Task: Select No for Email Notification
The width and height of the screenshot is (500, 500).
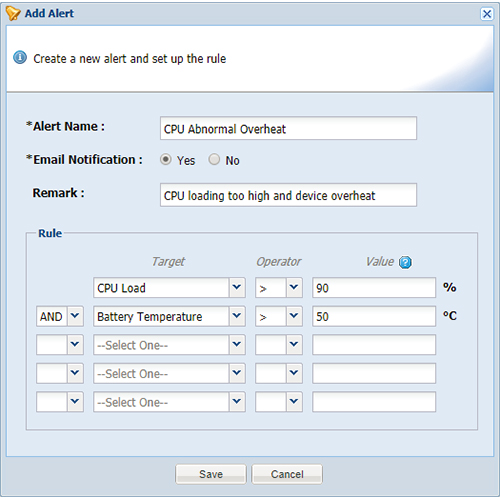Action: pos(214,160)
